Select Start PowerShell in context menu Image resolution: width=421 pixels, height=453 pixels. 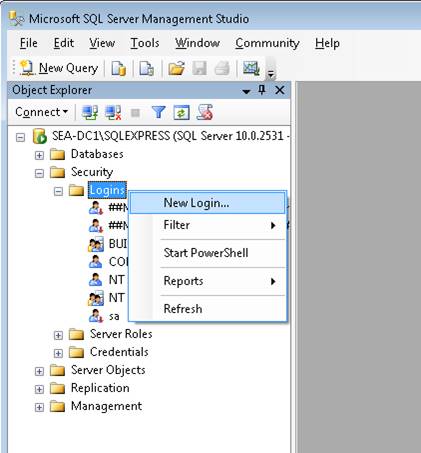click(x=206, y=253)
